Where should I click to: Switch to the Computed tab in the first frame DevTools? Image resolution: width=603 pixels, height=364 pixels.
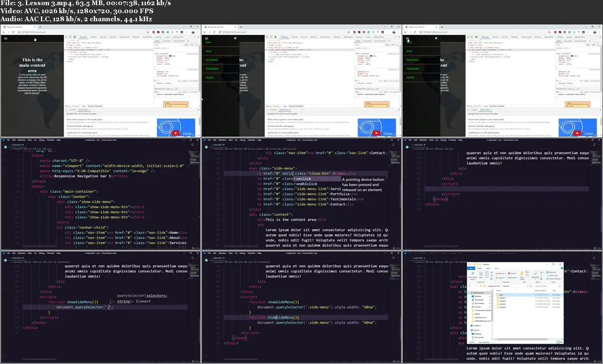point(166,41)
